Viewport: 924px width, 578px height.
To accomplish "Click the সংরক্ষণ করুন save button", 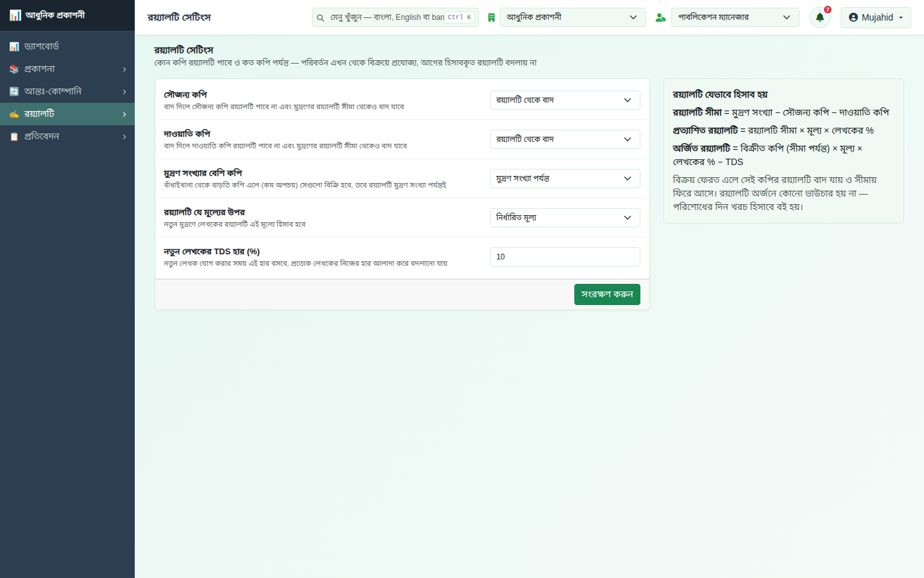I will [607, 294].
